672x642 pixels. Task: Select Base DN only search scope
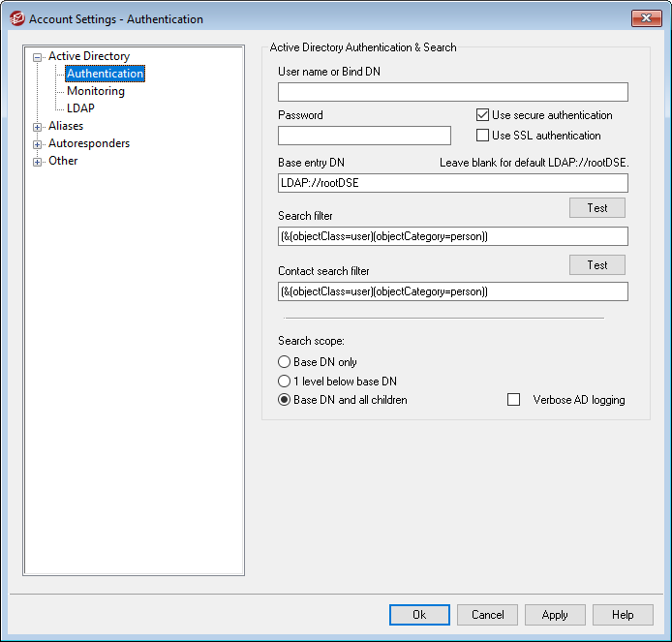click(x=285, y=362)
